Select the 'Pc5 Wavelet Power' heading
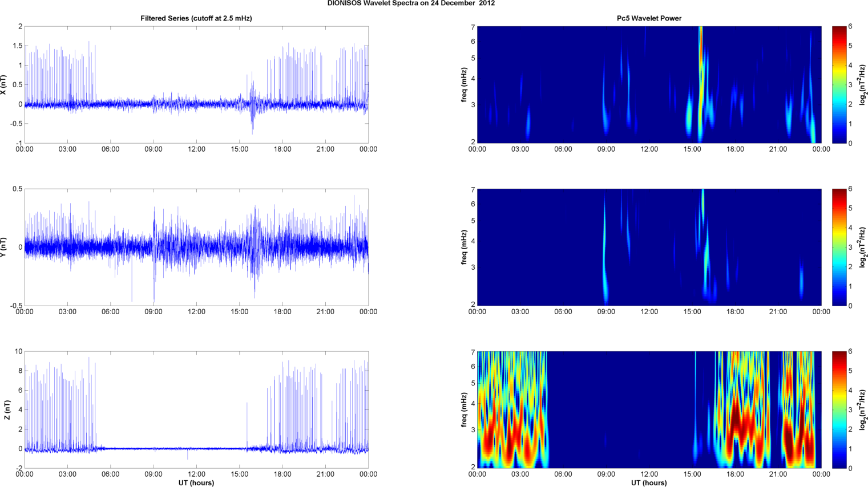Viewport: 868px width, 487px height. [x=649, y=18]
